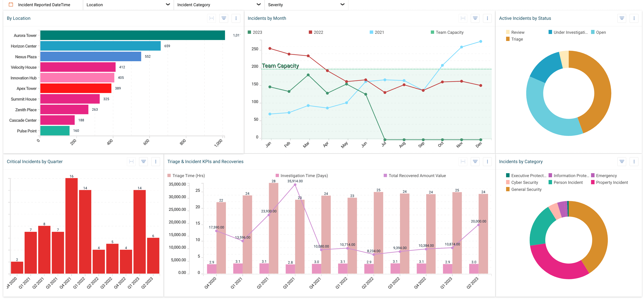Click the filter icon on Critical Incidents by Quarter
This screenshot has height=299, width=644.
coord(144,161)
